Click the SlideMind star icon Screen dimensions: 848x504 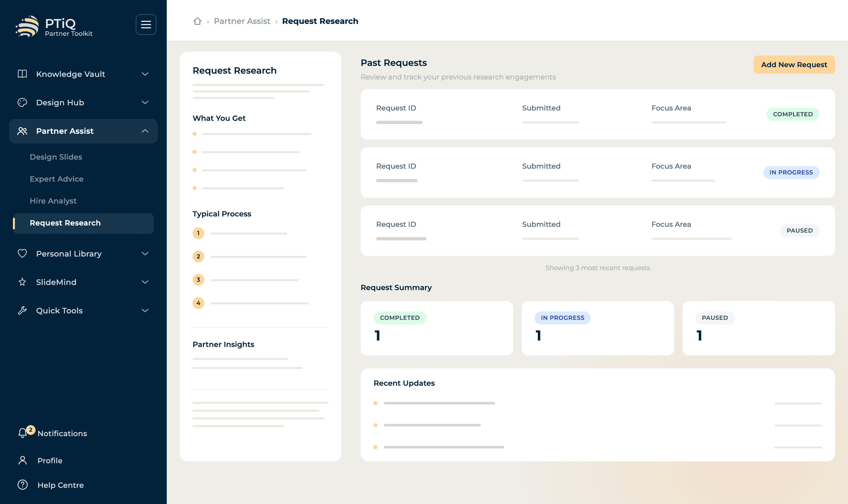(x=22, y=282)
